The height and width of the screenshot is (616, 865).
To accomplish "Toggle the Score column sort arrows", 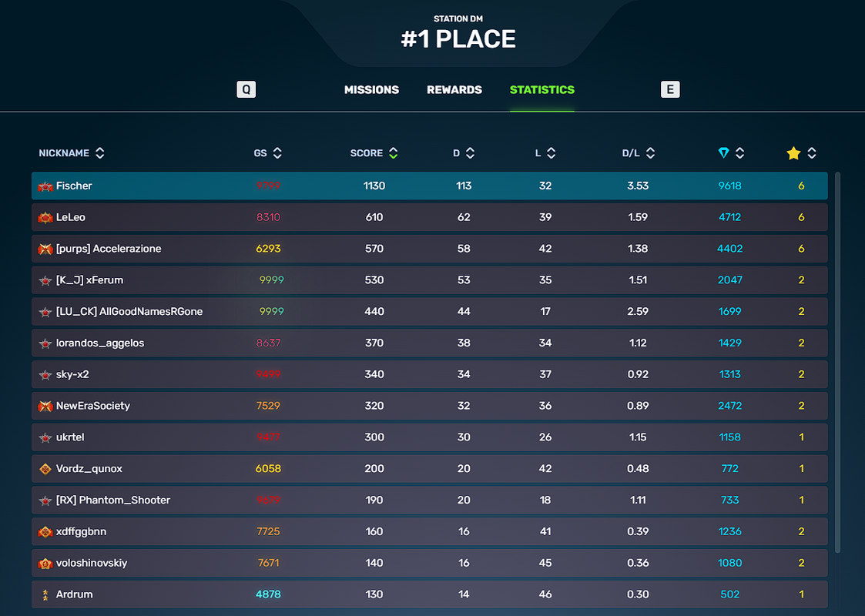I will tap(394, 152).
